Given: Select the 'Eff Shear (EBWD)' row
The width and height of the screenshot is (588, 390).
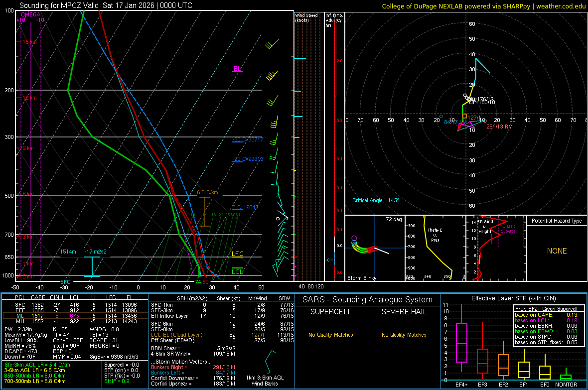Looking at the screenshot, I should click(222, 340).
